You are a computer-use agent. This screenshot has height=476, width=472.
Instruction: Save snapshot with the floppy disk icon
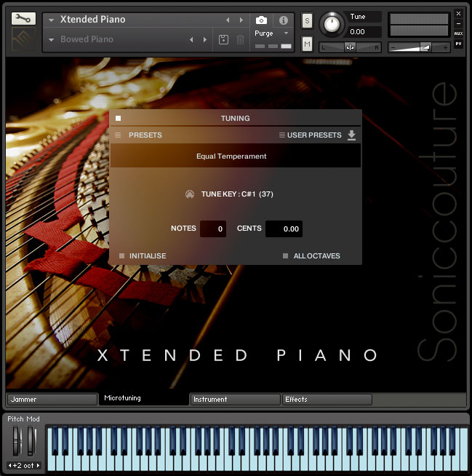point(223,39)
